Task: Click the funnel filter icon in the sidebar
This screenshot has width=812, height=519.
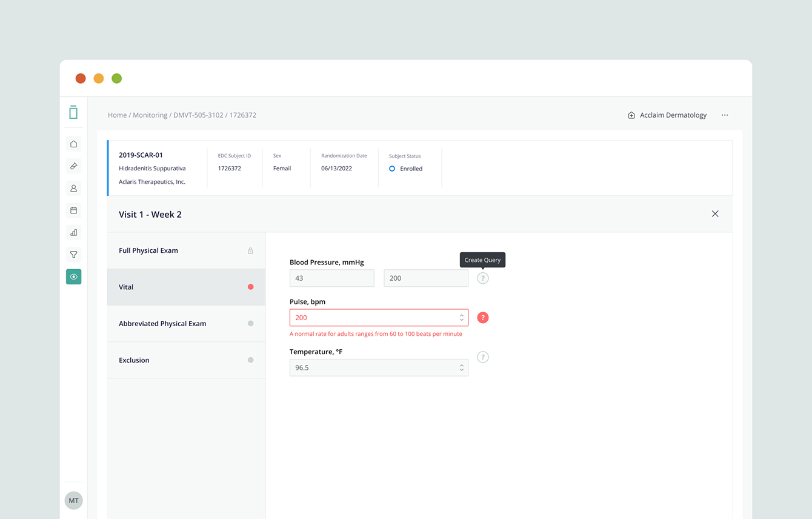Action: pyautogui.click(x=73, y=255)
